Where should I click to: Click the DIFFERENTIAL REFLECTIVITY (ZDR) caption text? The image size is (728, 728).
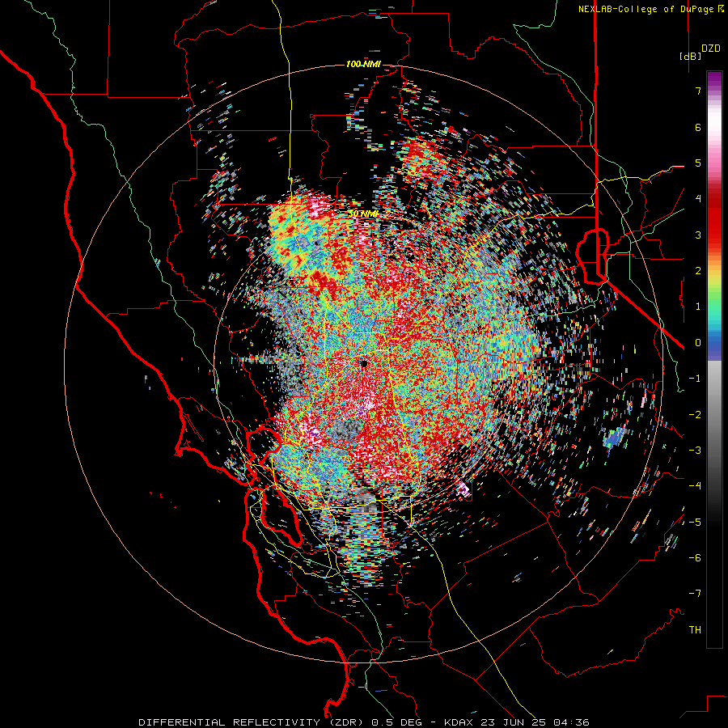click(x=252, y=722)
